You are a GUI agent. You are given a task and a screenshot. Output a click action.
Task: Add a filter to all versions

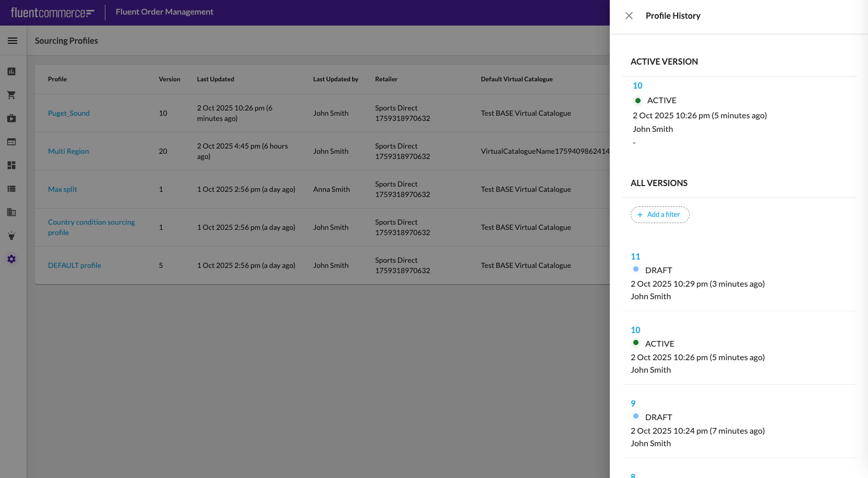(659, 215)
